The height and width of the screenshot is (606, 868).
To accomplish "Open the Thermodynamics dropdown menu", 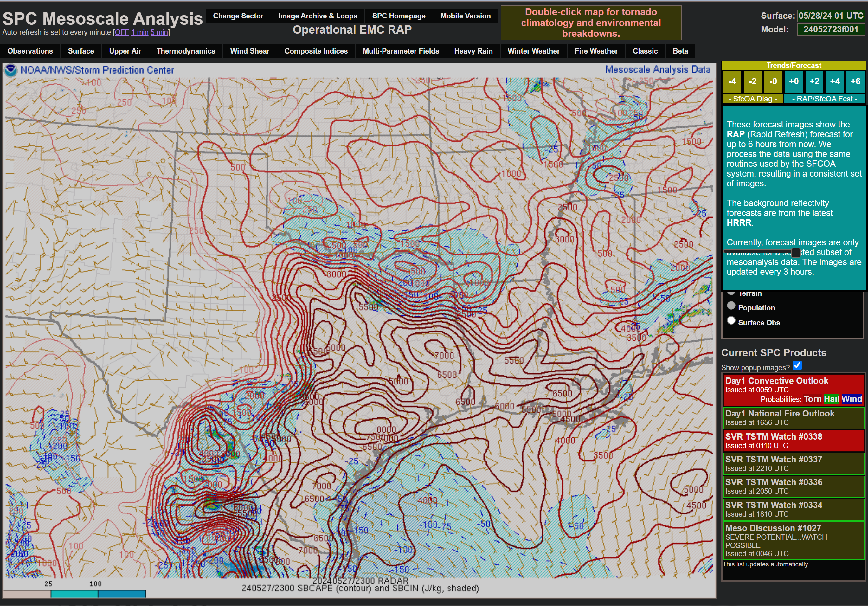I will coord(186,51).
